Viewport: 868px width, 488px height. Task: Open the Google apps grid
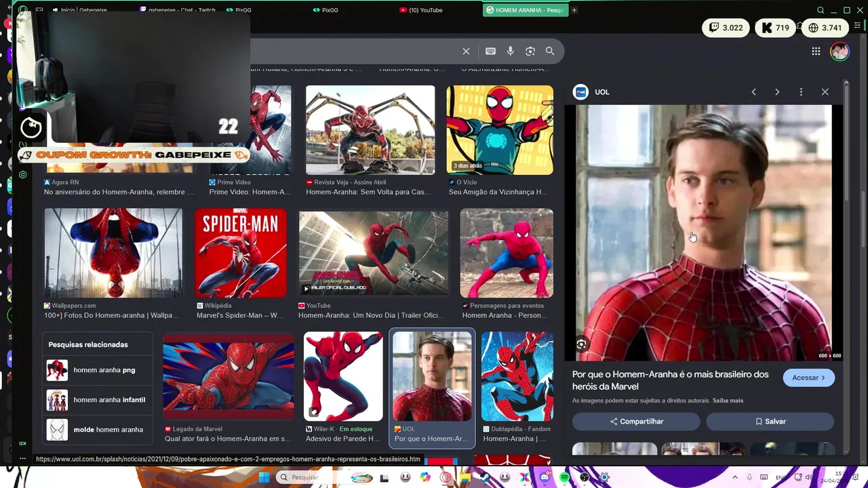816,51
